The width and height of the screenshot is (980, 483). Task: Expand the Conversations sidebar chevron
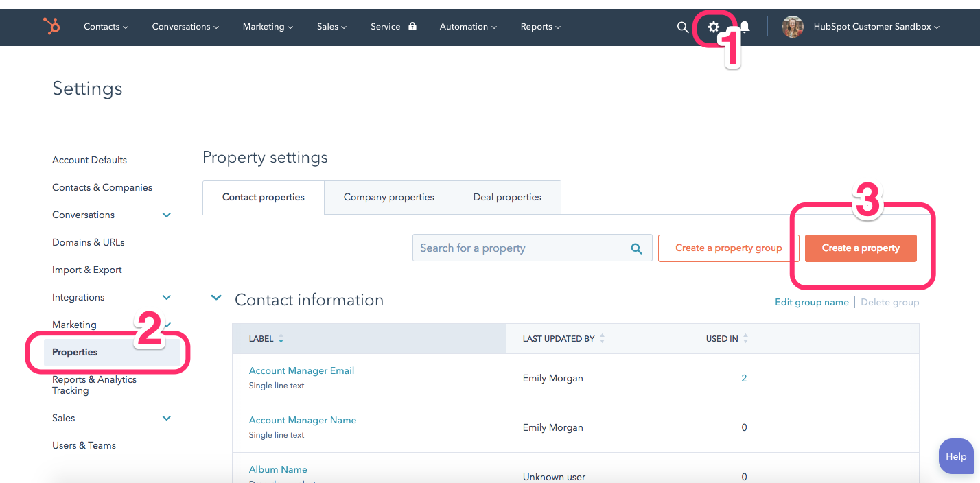[166, 215]
